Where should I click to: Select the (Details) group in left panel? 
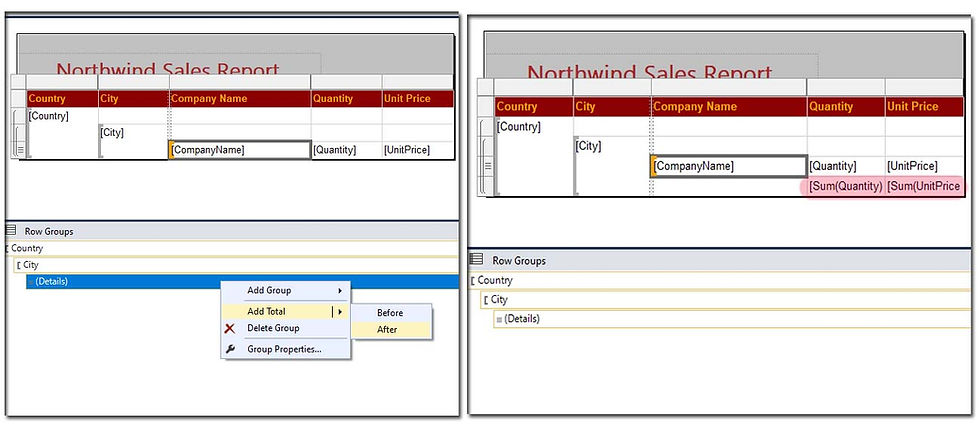point(242,281)
